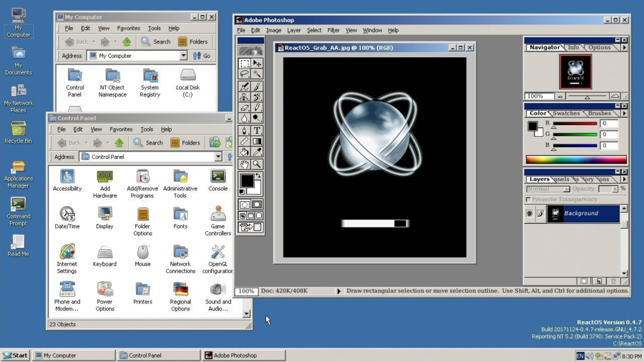The width and height of the screenshot is (644, 362).
Task: Switch to Quick Mask mode
Action: point(257,204)
